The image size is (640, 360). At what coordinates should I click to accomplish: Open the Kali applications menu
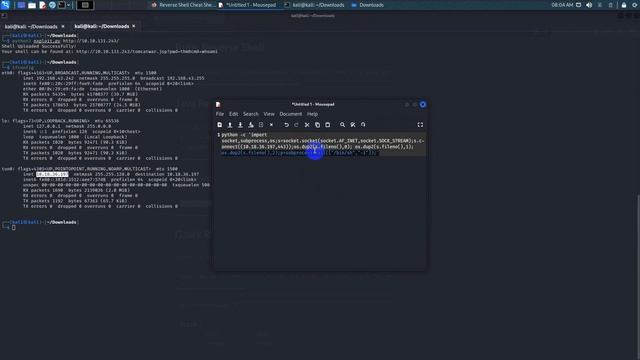pos(5,5)
